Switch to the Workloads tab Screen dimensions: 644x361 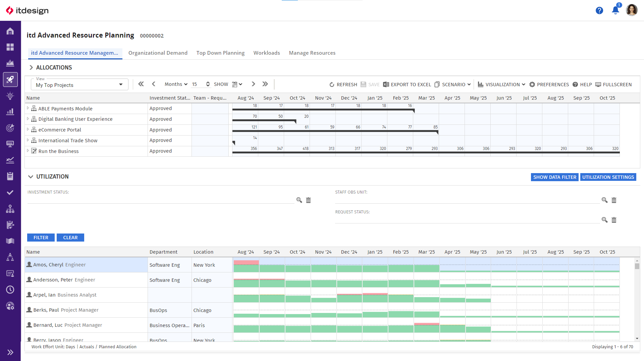click(267, 53)
